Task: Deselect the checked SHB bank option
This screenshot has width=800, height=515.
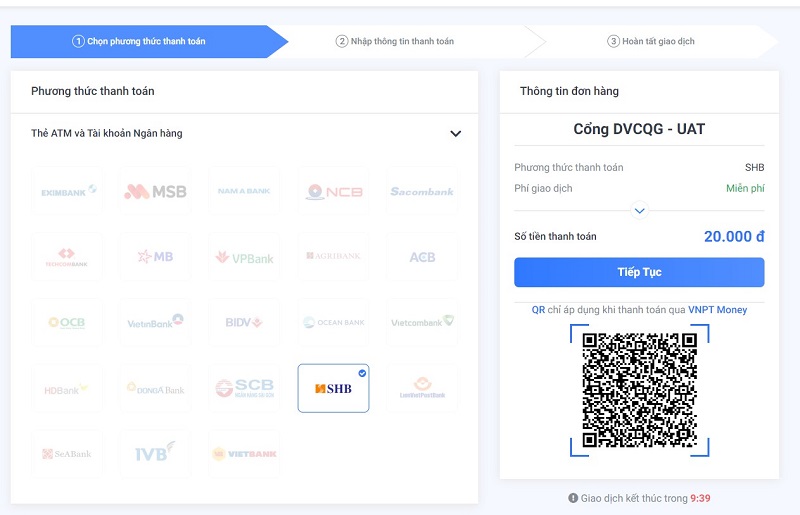Action: coord(333,388)
